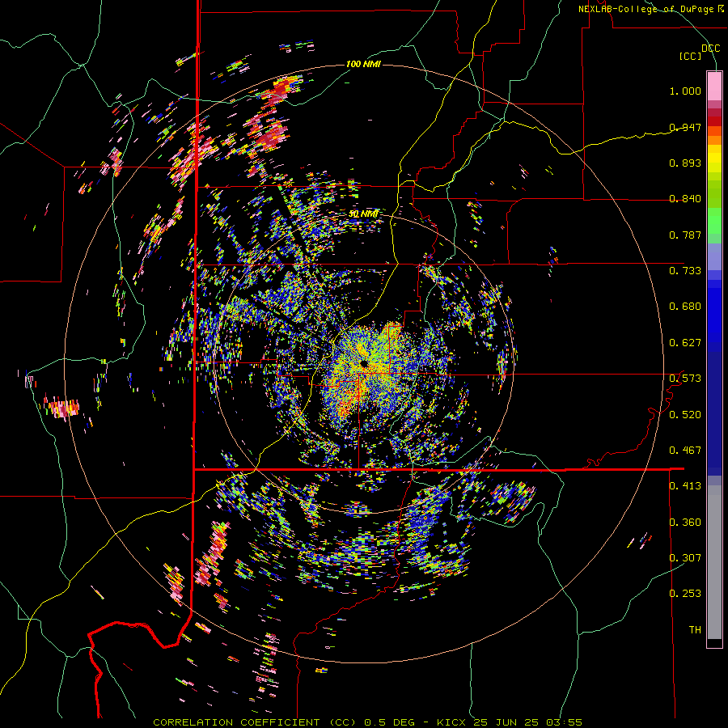This screenshot has width=728, height=728.
Task: Click the "DCC" label above color scale
Action: (x=710, y=49)
